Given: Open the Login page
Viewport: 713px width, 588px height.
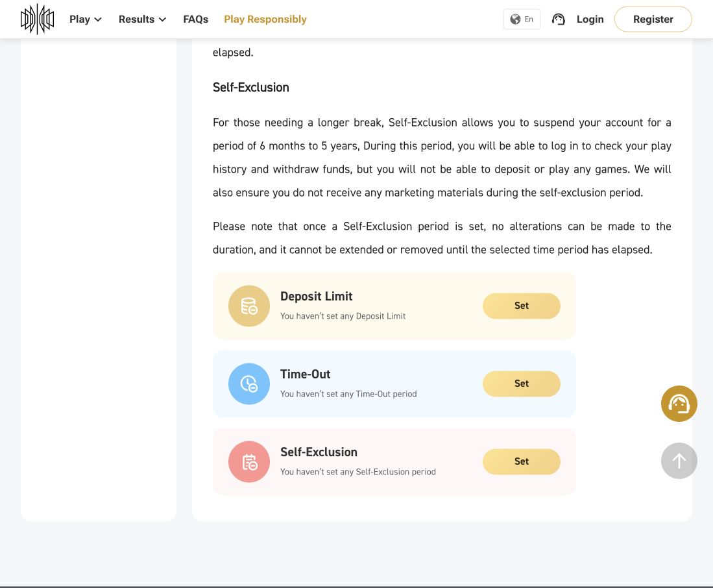Looking at the screenshot, I should (590, 19).
